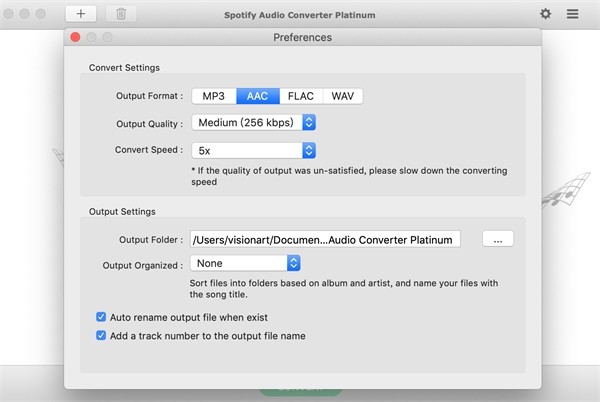Select AAC output format
Screen dimensions: 600x402
tap(258, 96)
